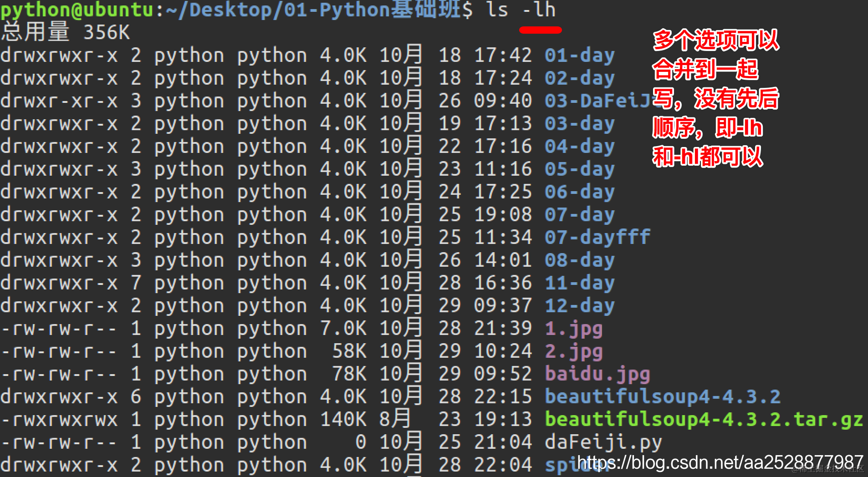Click the '总用量 356K' total line
The width and height of the screenshot is (868, 477).
[66, 32]
